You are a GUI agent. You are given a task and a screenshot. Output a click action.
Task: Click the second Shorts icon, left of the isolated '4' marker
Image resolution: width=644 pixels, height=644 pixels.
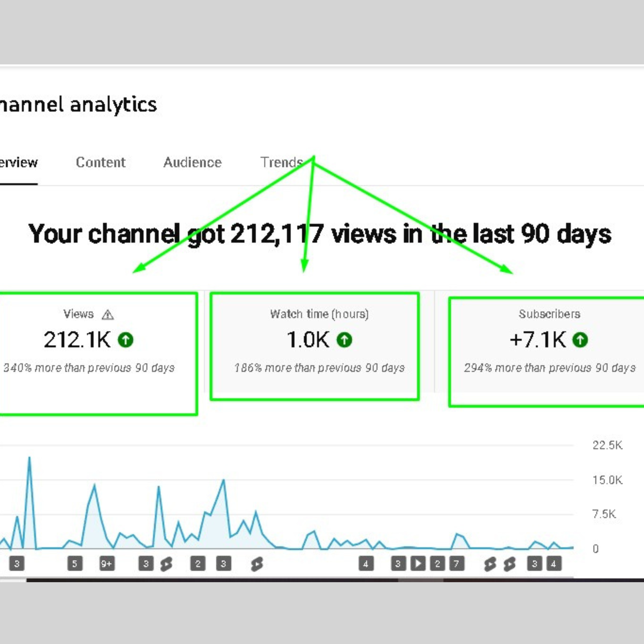click(x=257, y=564)
